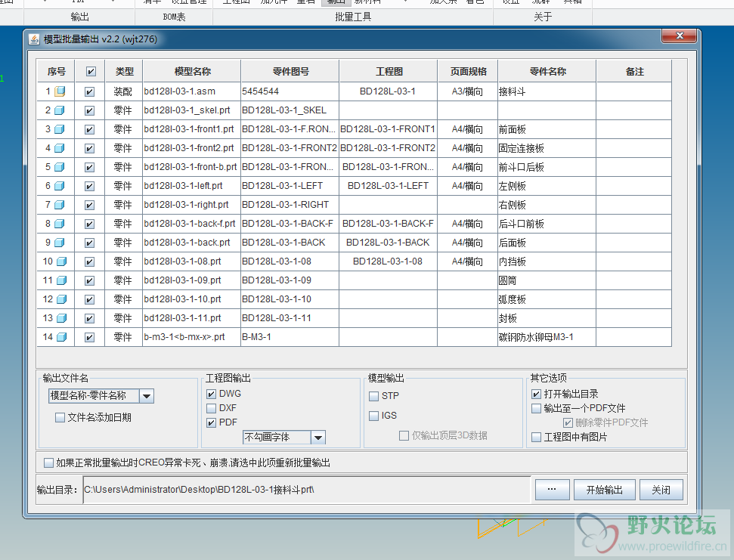Click the part icon for bd128l-03-1-front-b.prt
Screen dimensions: 734x560
point(60,167)
